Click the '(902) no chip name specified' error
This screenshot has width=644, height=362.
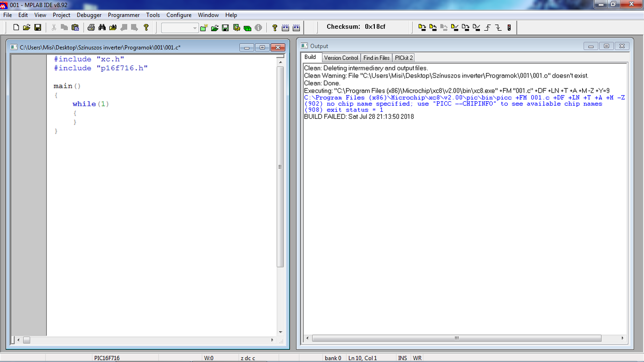[x=453, y=104]
